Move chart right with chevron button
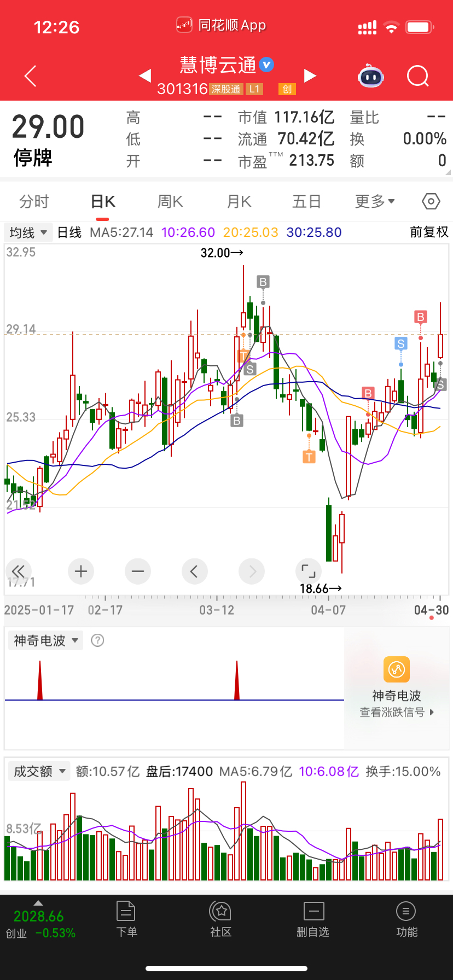The image size is (453, 980). [252, 571]
